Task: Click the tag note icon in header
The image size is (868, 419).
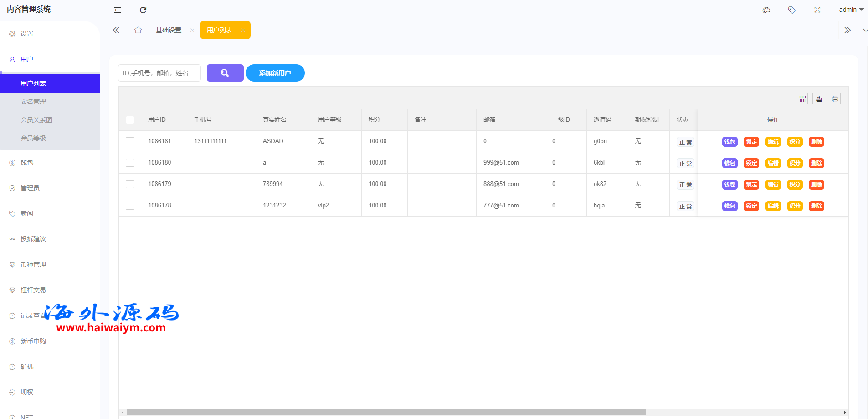Action: tap(792, 10)
